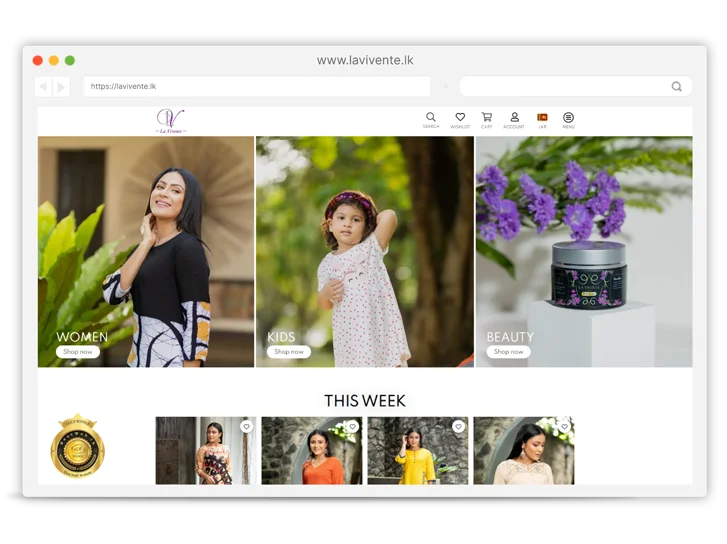Image resolution: width=727 pixels, height=544 pixels.
Task: Open the KIDS category banner image
Action: 365,251
